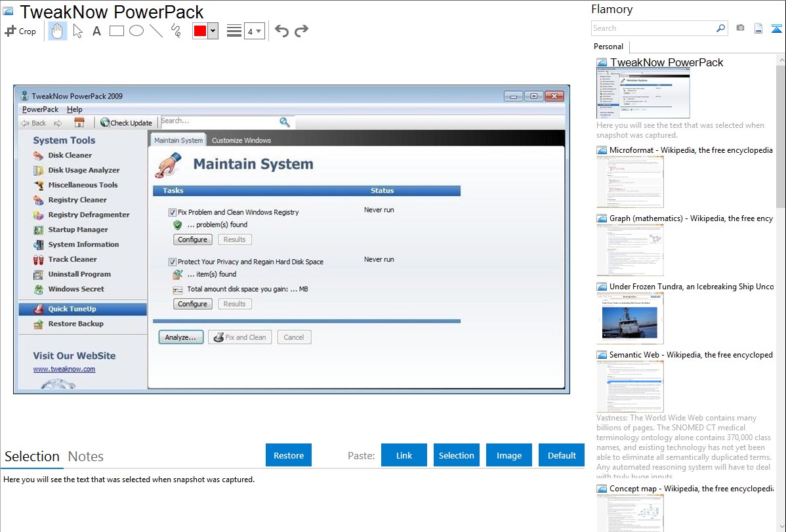Select Quick TuneUp in sidebar
The image size is (786, 532).
83,309
